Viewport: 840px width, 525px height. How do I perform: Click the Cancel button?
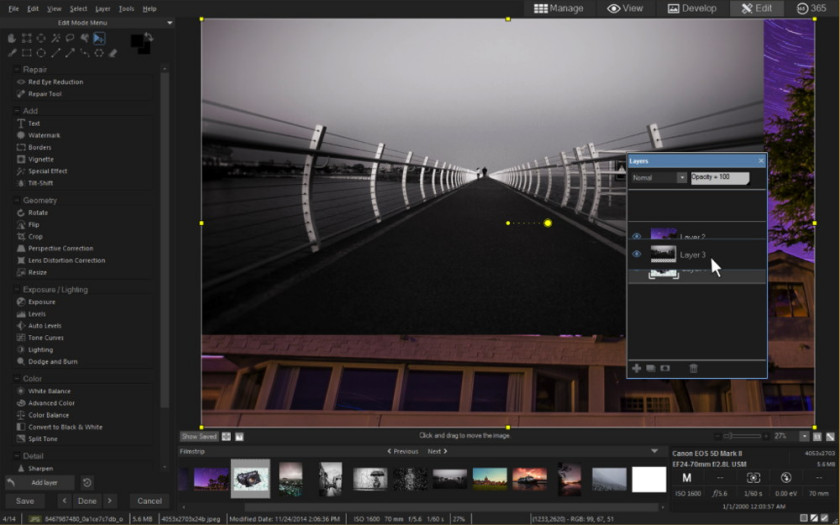click(149, 501)
